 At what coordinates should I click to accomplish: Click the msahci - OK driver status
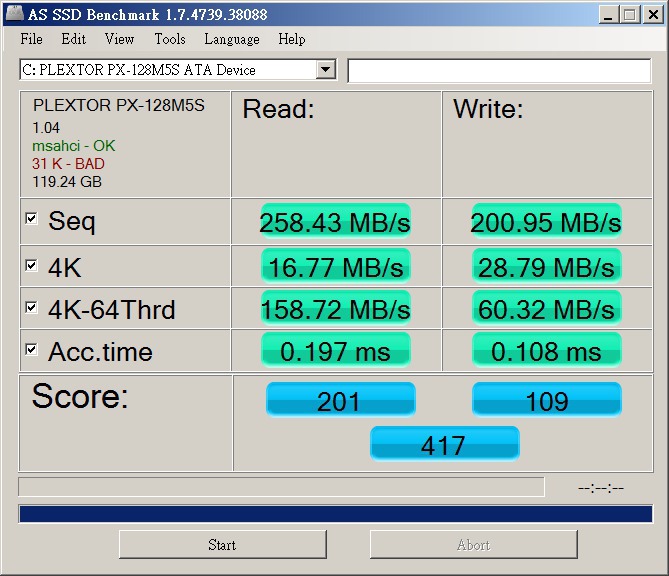(x=73, y=146)
